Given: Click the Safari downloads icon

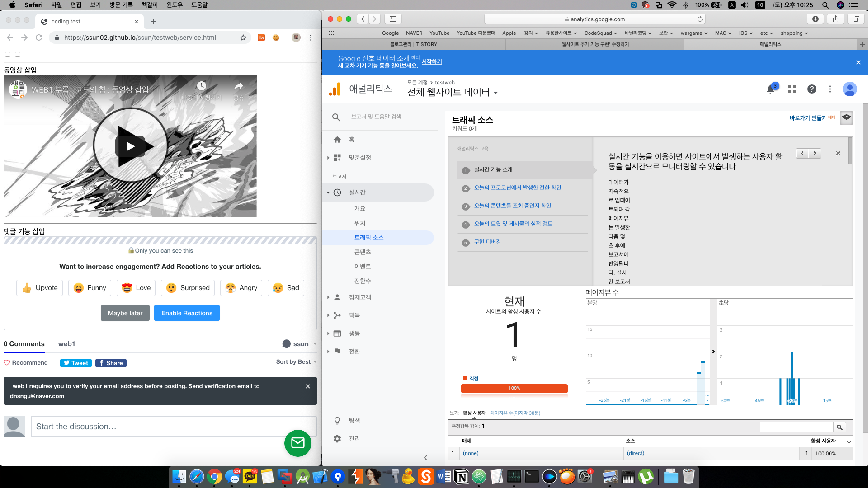Looking at the screenshot, I should [816, 19].
